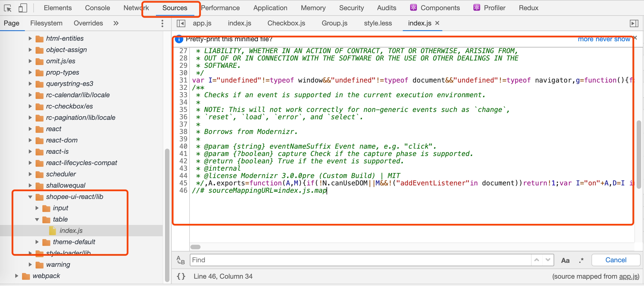
Task: Expand the theme-default folder
Action: [37, 242]
